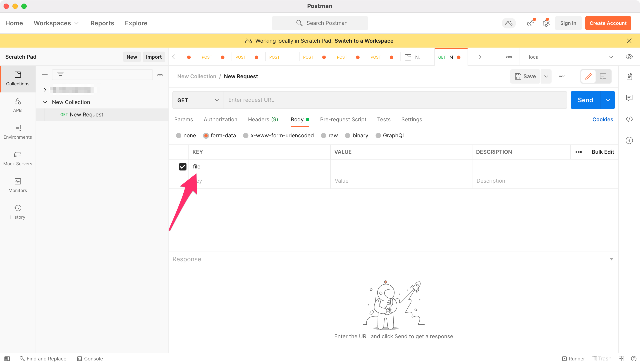Switch to the Pre-request Script tab
640x364 pixels.
coord(343,119)
